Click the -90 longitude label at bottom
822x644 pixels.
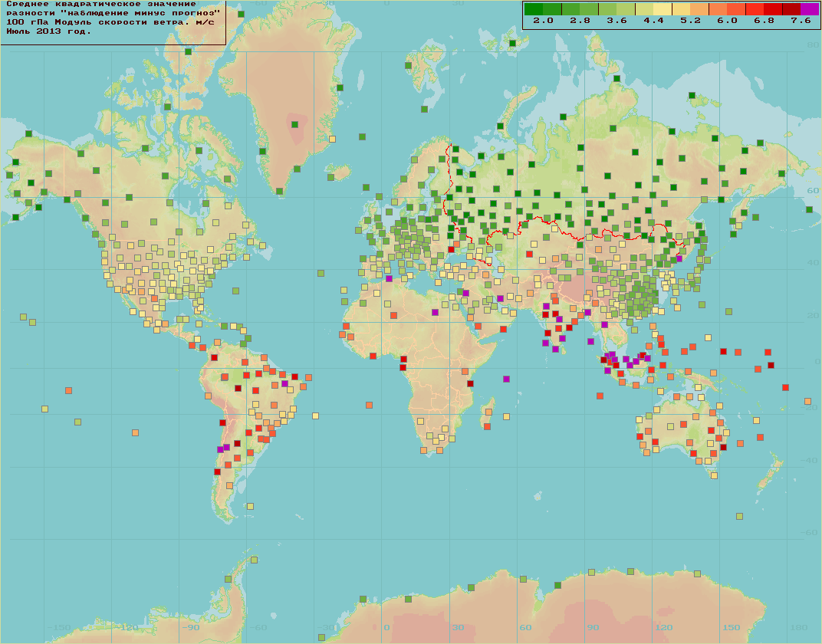[192, 627]
